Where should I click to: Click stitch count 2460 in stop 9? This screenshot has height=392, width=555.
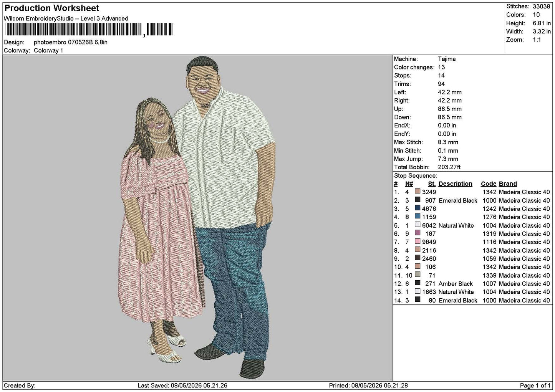429,259
